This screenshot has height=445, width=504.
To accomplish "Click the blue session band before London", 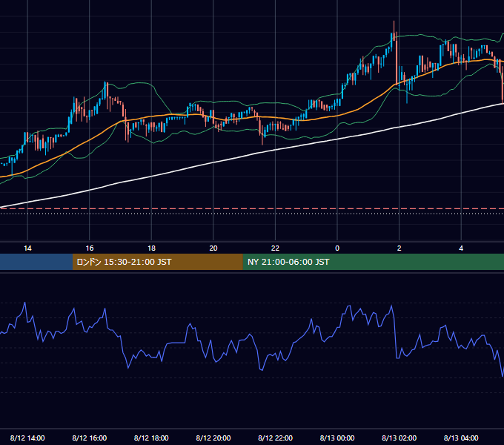I will click(36, 262).
